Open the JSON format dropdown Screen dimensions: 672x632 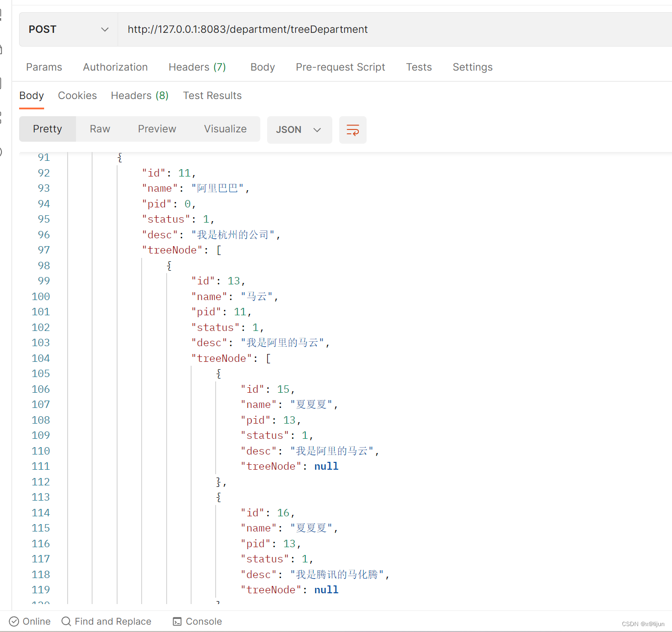point(299,130)
